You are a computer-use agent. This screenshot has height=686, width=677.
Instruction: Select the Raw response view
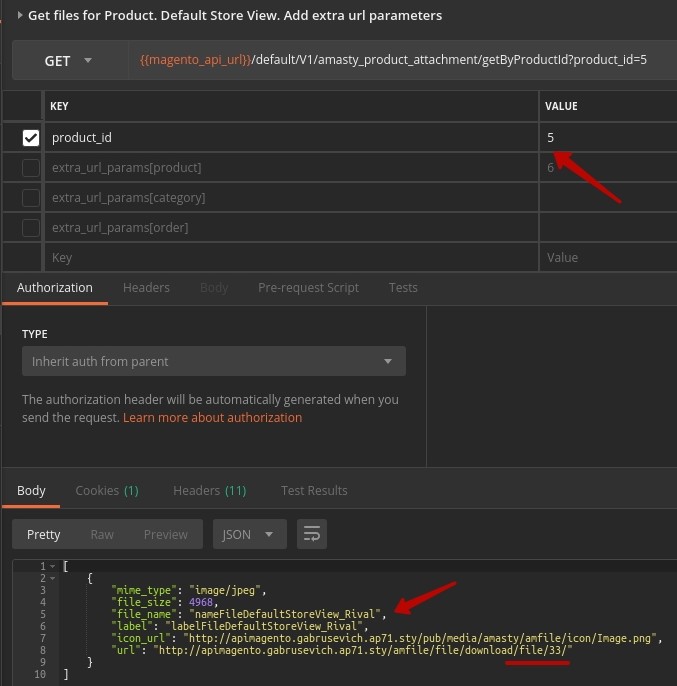pyautogui.click(x=102, y=535)
